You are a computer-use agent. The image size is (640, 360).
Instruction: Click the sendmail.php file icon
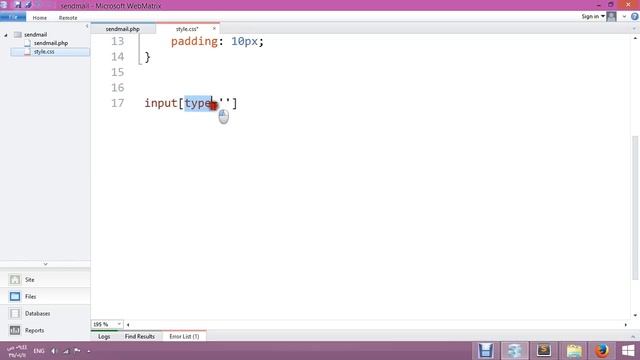27,43
